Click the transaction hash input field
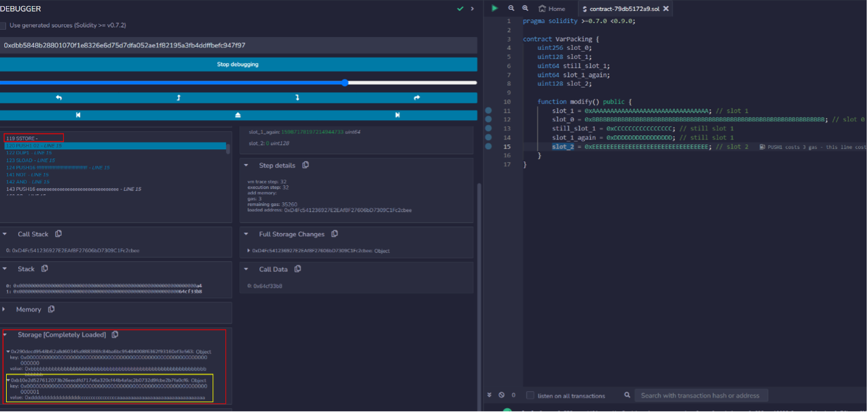This screenshot has width=868, height=413. [x=238, y=45]
